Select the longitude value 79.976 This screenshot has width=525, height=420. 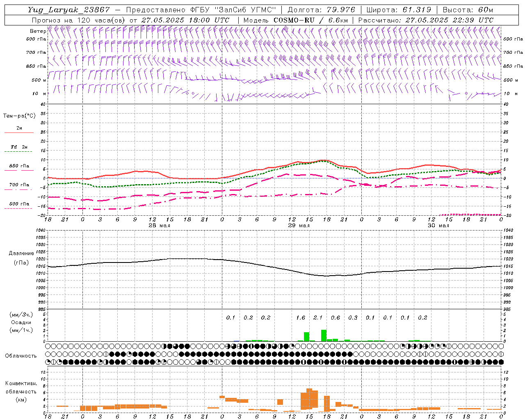pyautogui.click(x=341, y=10)
